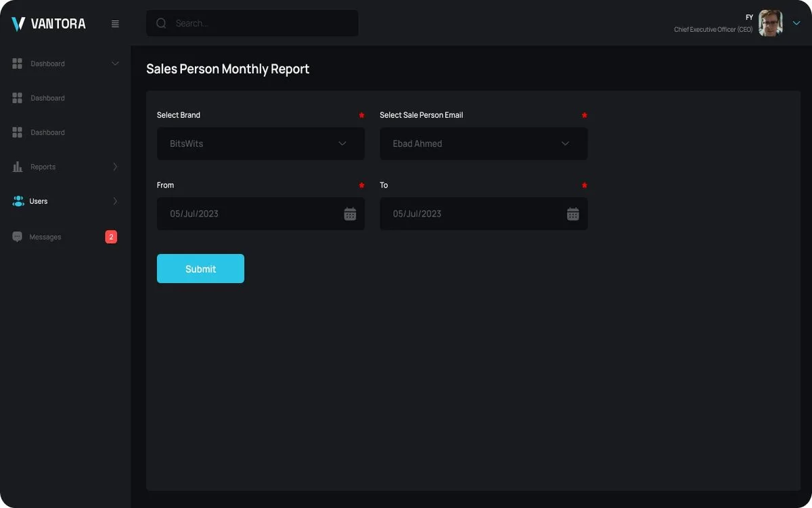Open the profile dropdown arrow

click(x=796, y=23)
